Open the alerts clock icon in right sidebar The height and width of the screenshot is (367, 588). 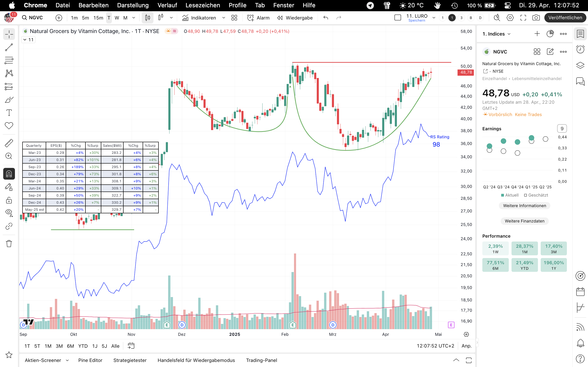(580, 50)
